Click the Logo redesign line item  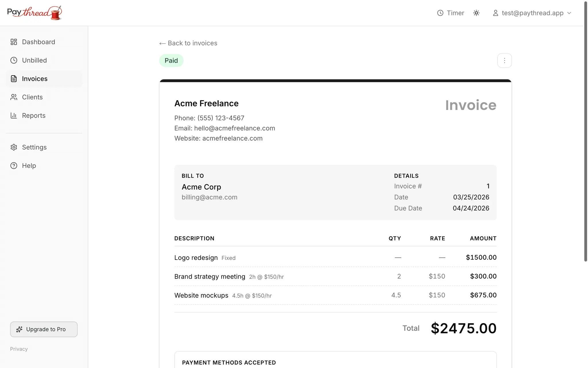click(x=335, y=258)
